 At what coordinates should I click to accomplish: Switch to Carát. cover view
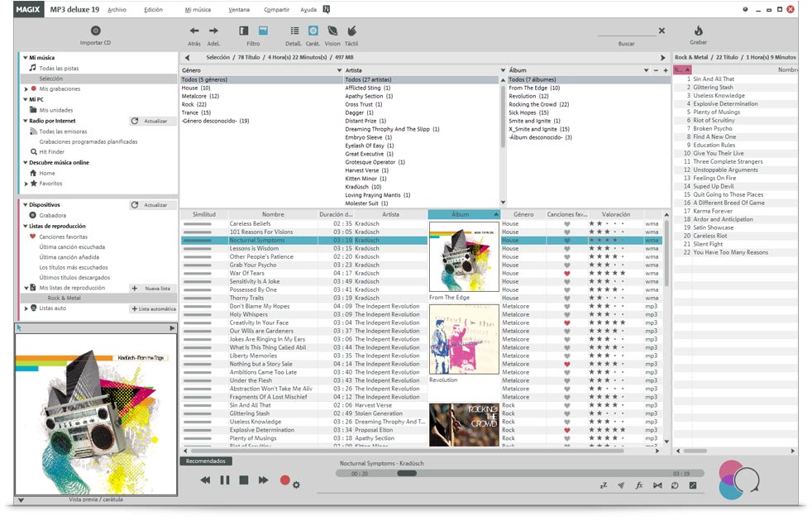click(313, 31)
